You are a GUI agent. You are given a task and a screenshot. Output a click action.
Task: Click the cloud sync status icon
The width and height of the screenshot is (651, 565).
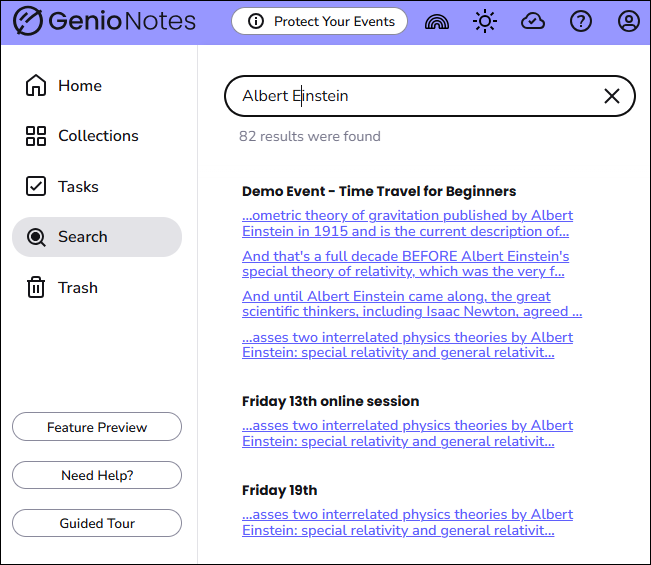click(533, 21)
